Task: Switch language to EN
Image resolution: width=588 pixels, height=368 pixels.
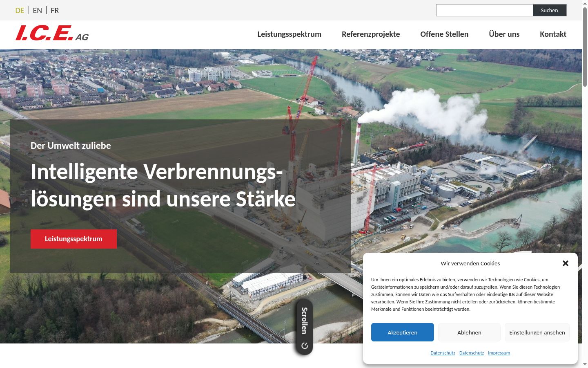Action: click(x=38, y=10)
